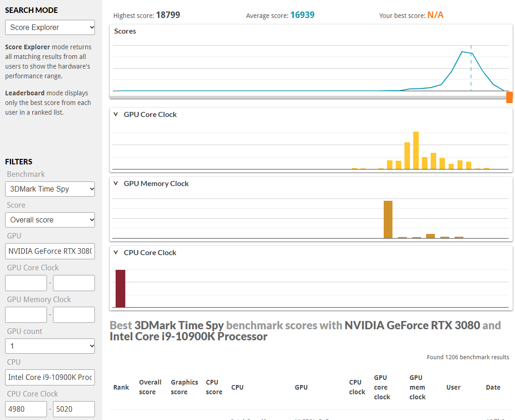Click the GPU Memory Clock minimum field
515x420 pixels.
click(26, 315)
